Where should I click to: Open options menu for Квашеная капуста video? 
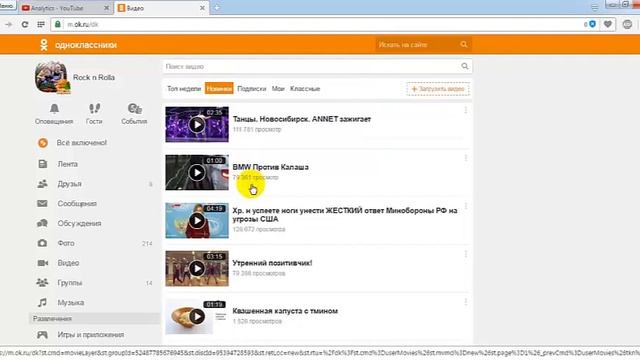pyautogui.click(x=466, y=302)
